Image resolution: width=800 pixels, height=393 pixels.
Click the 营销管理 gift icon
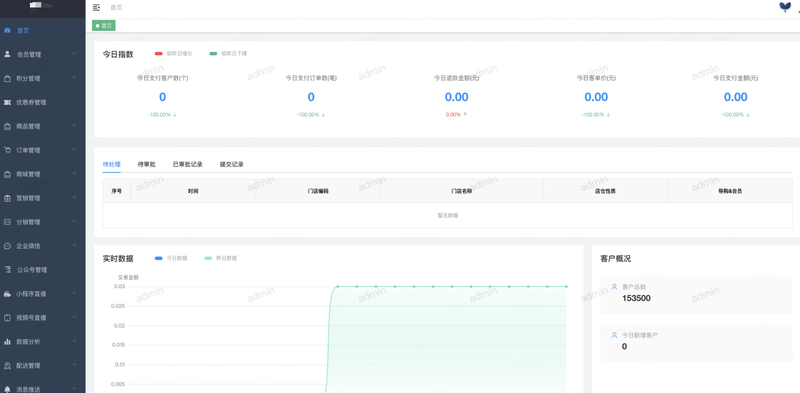coord(7,198)
